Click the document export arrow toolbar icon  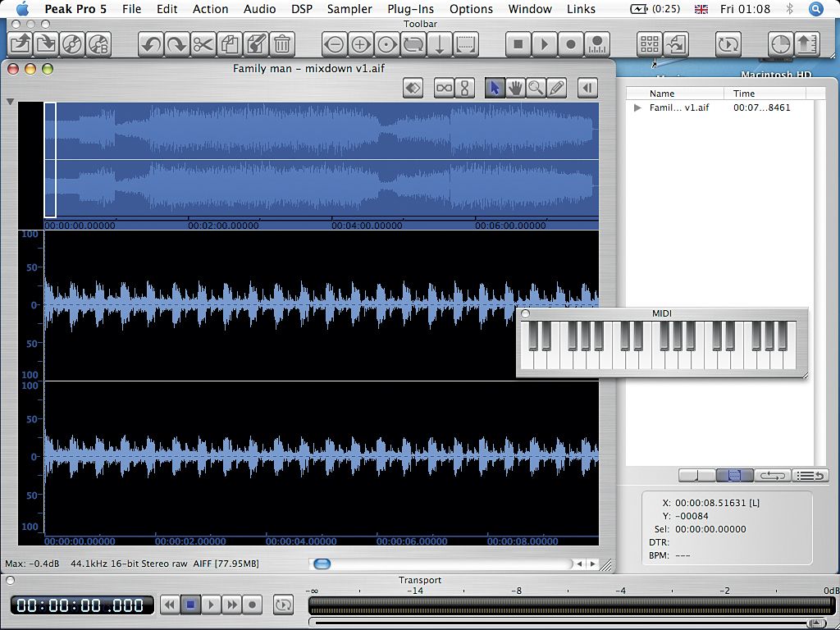point(676,44)
